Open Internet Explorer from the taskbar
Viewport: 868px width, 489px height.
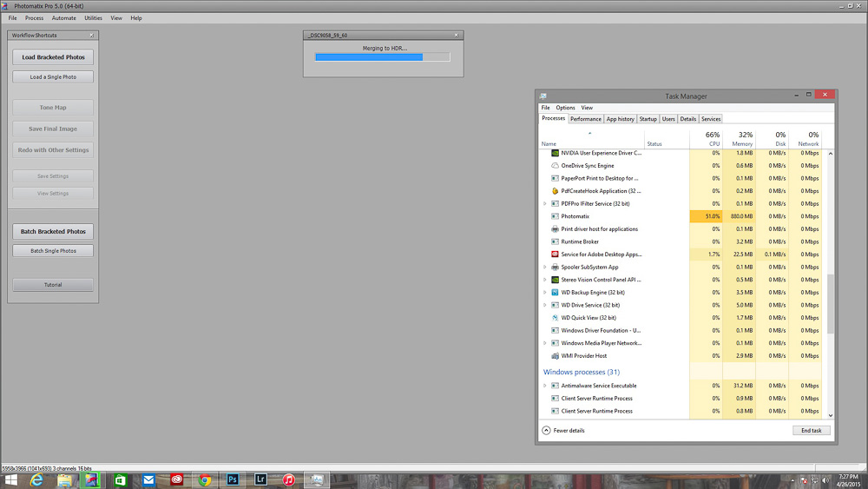pos(37,479)
